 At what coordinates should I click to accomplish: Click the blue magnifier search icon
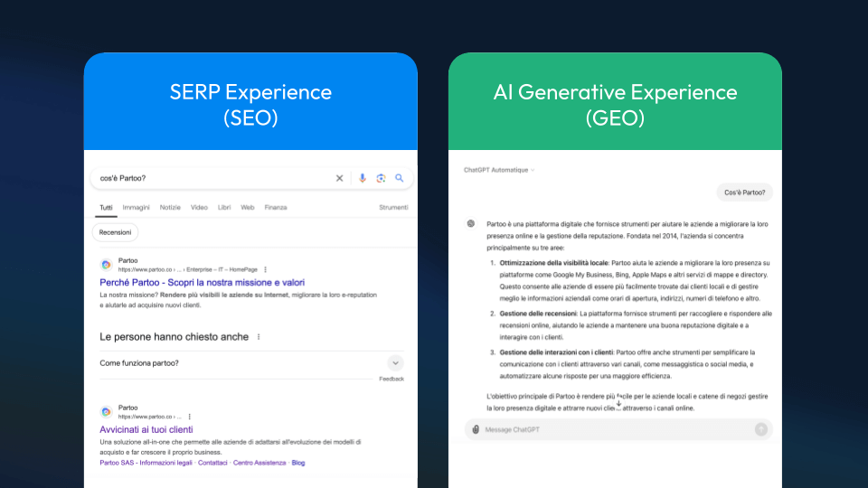(x=399, y=178)
